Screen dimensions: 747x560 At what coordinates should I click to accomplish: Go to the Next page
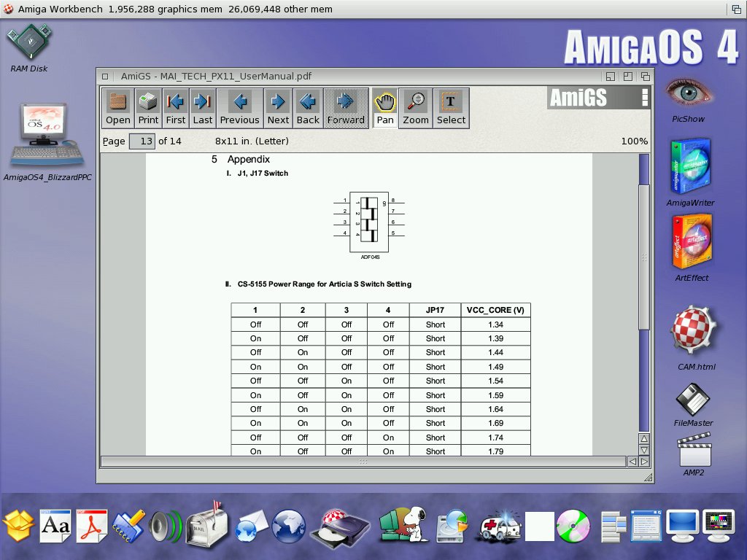[x=278, y=108]
